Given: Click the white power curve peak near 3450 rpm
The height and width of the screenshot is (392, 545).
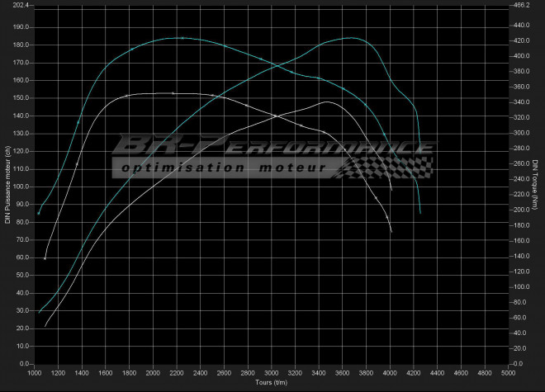Looking at the screenshot, I should [x=327, y=102].
